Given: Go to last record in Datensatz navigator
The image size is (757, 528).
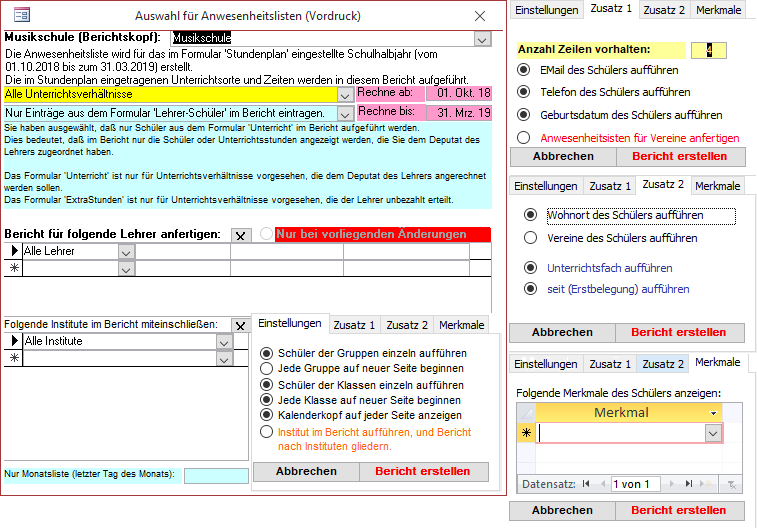Looking at the screenshot, I should pos(689,484).
